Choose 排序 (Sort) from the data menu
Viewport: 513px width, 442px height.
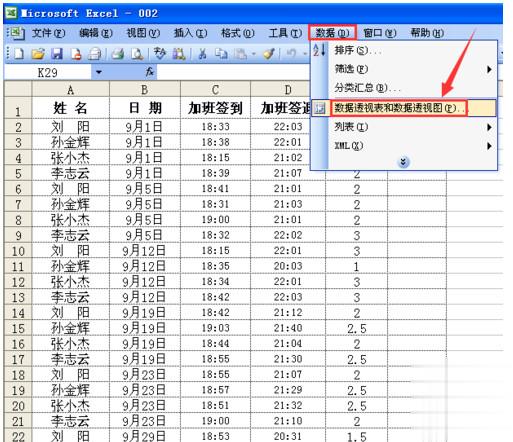(403, 50)
